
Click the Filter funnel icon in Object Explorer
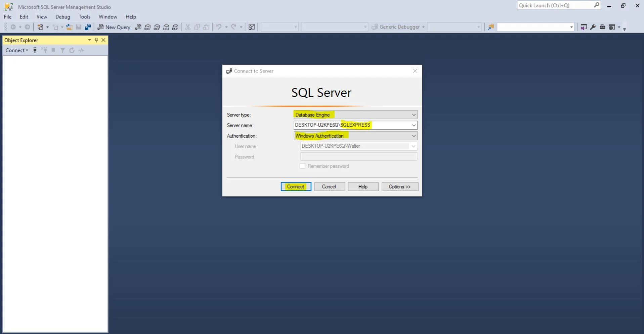point(62,50)
